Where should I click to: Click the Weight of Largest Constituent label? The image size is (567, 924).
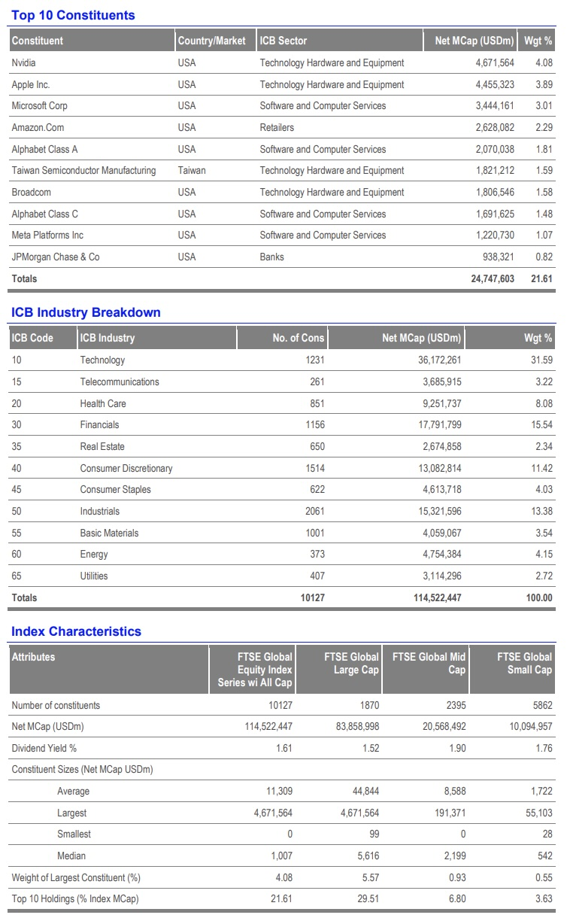pyautogui.click(x=76, y=878)
